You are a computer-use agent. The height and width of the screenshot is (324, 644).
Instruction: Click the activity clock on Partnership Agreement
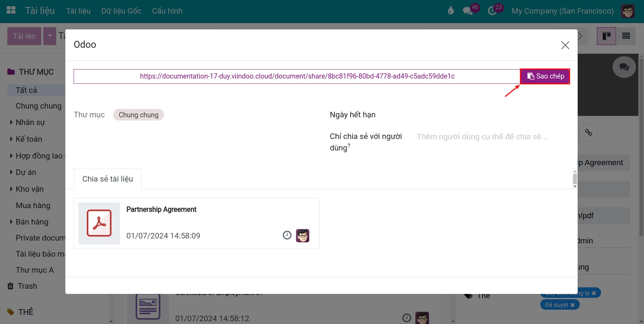[x=287, y=235]
